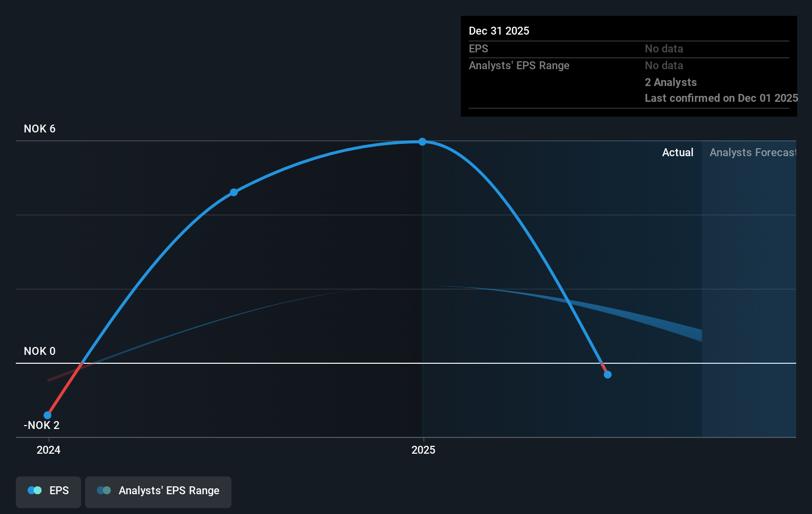Select the lowest EPS point at 2024
The height and width of the screenshot is (514, 812).
click(x=47, y=415)
